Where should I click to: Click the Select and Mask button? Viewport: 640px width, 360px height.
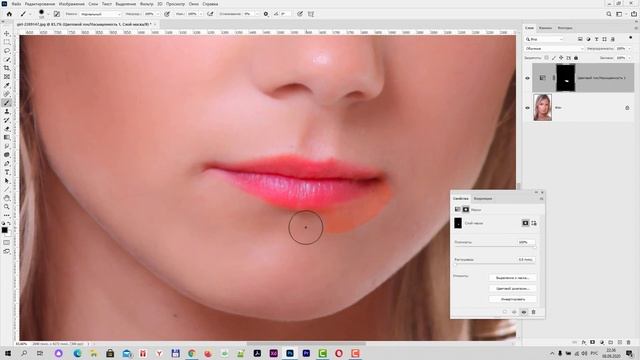pyautogui.click(x=513, y=278)
